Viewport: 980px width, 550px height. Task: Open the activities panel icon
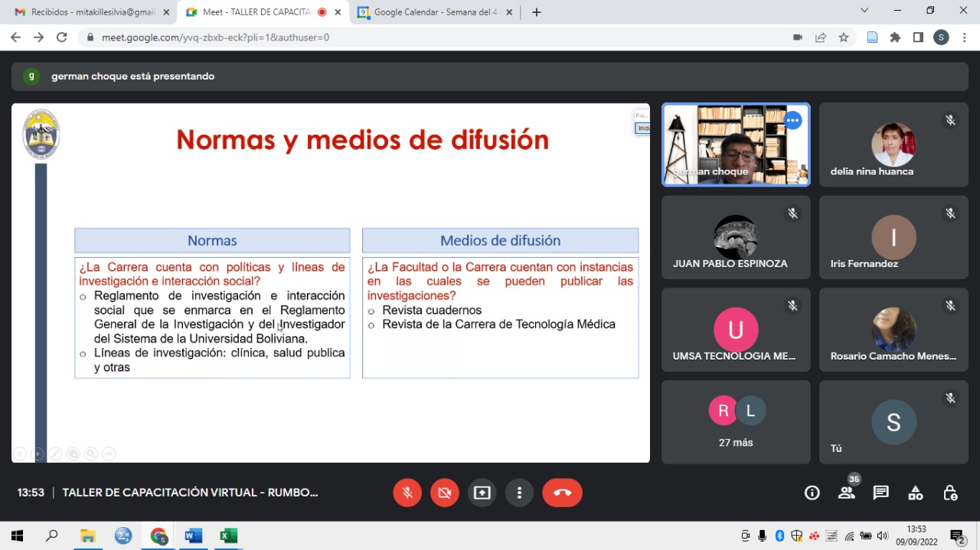[915, 493]
